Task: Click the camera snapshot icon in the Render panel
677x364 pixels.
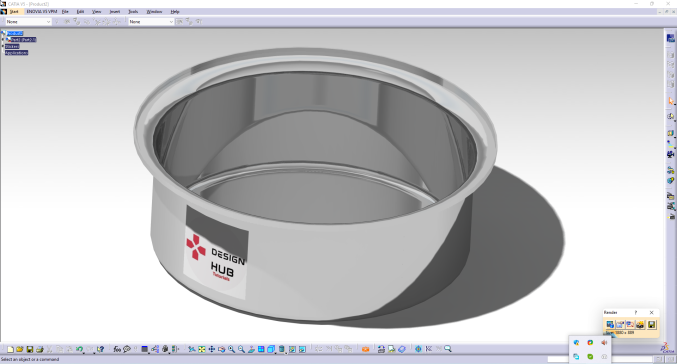Action: pos(640,325)
